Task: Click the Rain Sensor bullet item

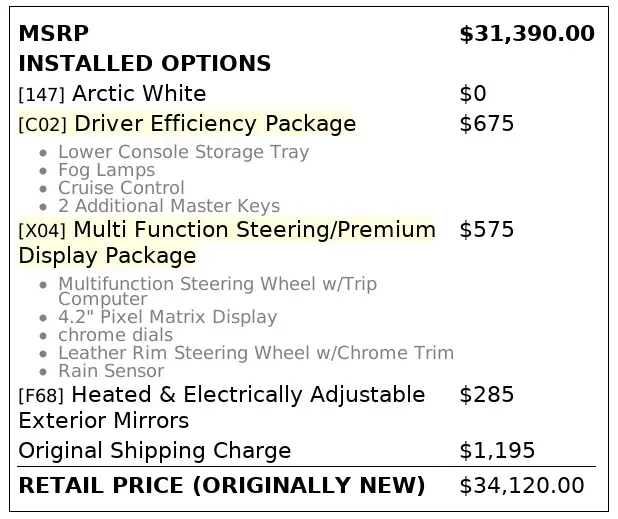Action: coord(111,371)
